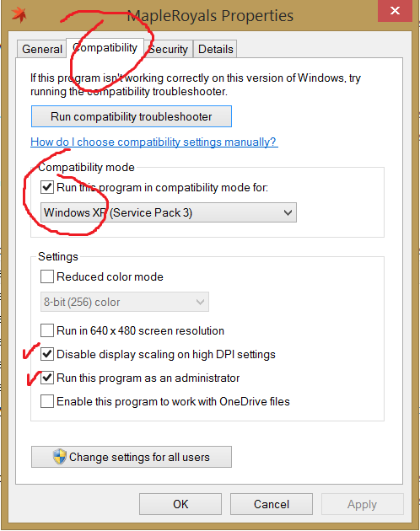Check Run in 640 x 480 screen resolution
This screenshot has height=531, width=420.
[47, 330]
